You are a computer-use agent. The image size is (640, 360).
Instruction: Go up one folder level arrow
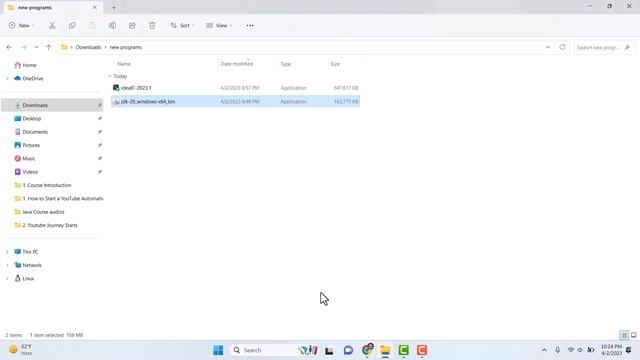coord(49,47)
